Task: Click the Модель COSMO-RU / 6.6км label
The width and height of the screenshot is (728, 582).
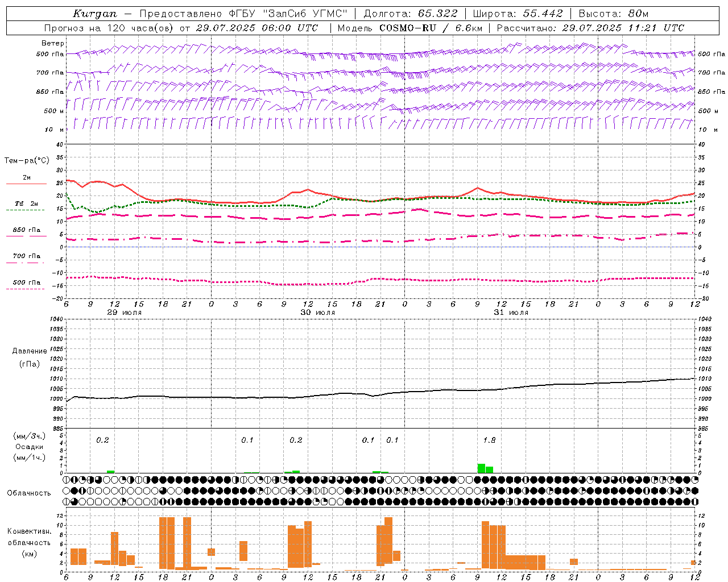Action: [410, 28]
